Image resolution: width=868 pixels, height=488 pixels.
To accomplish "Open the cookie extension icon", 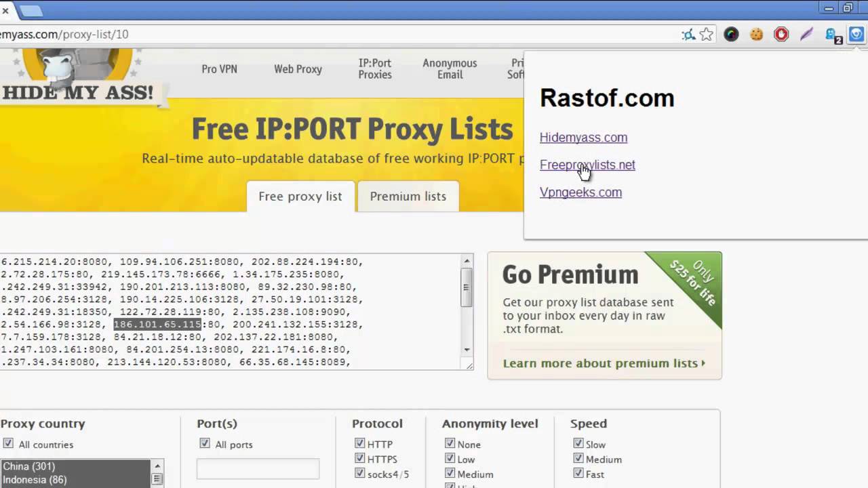I will click(757, 35).
